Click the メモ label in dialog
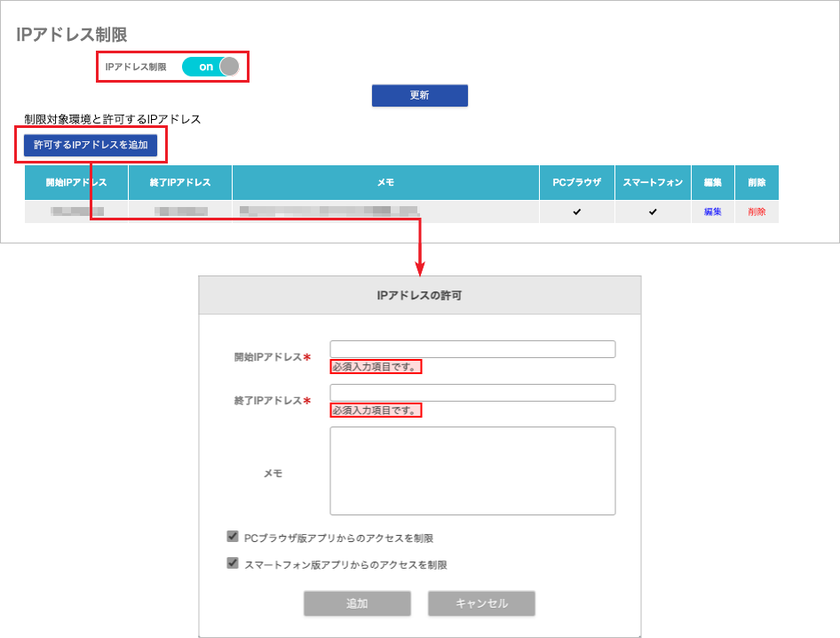 [x=273, y=474]
